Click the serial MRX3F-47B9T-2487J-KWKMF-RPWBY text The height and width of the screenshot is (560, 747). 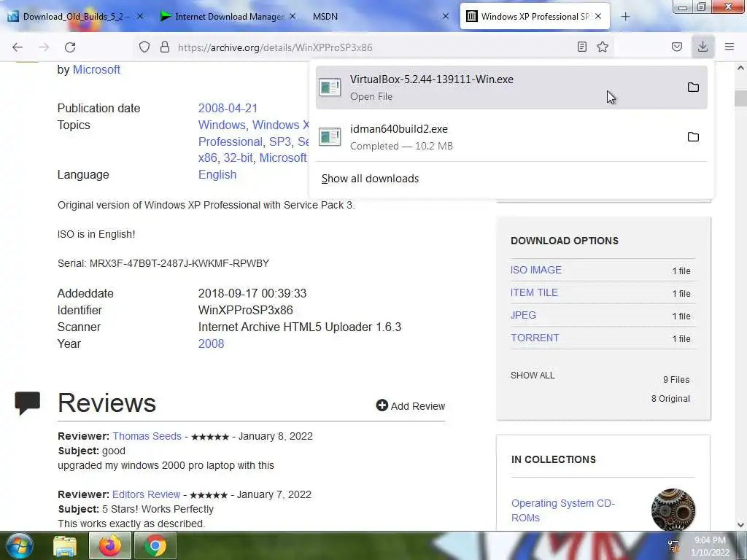pos(179,263)
